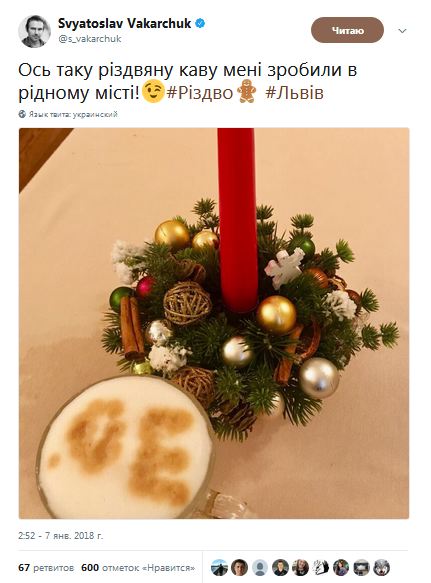Expand the tweet options chevron
The image size is (431, 583).
coord(402,31)
